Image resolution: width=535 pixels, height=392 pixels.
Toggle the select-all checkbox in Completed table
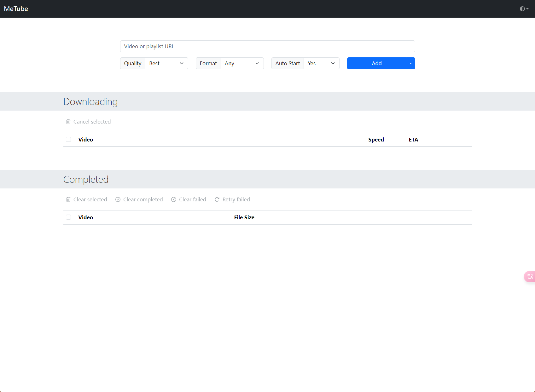tap(68, 217)
